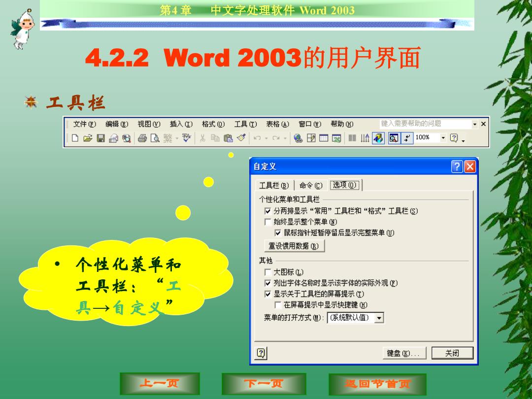Open the 插入(I) menu
The height and width of the screenshot is (399, 532).
pyautogui.click(x=181, y=124)
